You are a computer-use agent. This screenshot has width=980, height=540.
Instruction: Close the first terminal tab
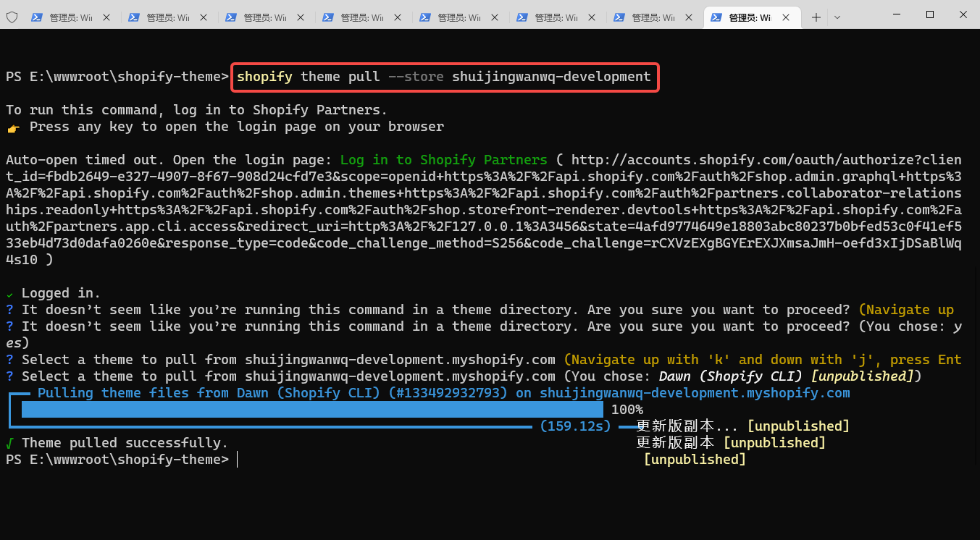(106, 17)
